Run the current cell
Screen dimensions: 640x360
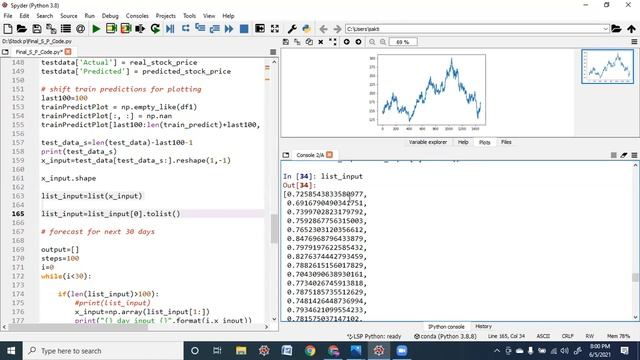point(111,29)
